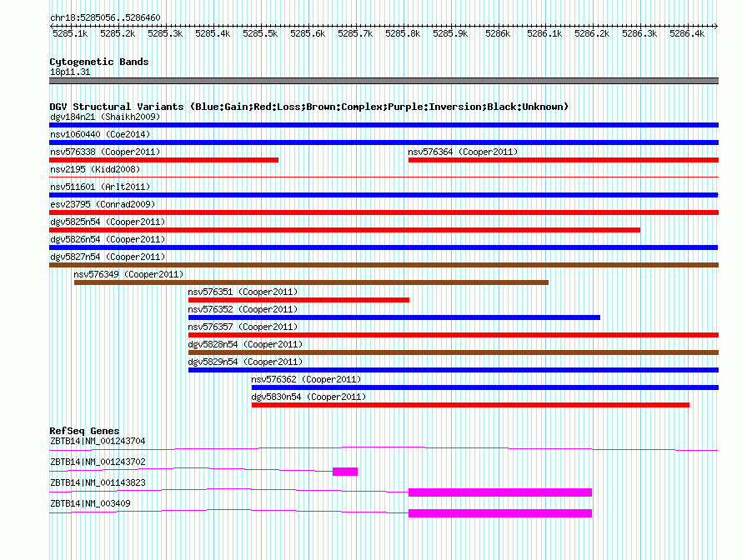Click the ZBTB14 NM_001143823 magenta exon block

[500, 492]
